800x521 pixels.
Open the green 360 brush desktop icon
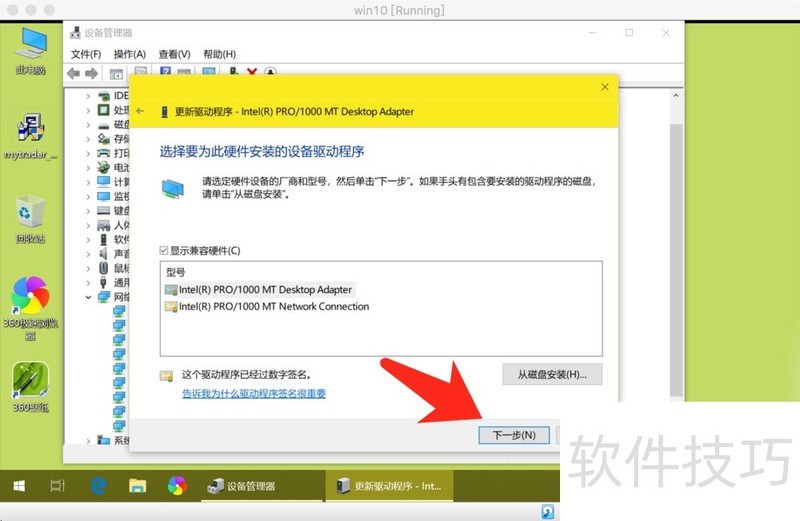coord(31,387)
